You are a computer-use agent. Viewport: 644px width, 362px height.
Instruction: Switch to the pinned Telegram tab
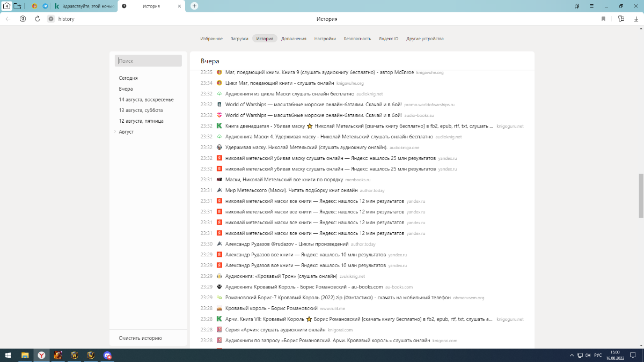[x=45, y=6]
